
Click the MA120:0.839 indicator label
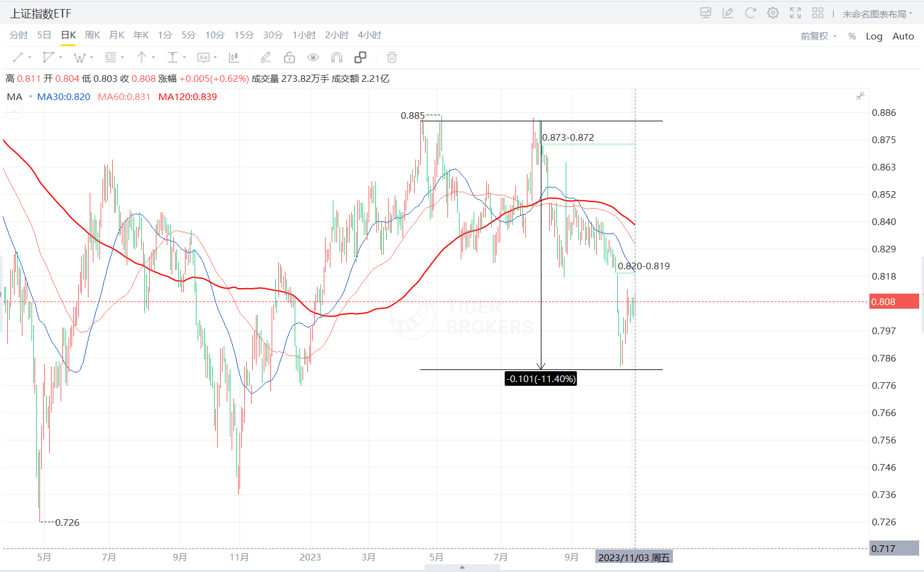point(187,97)
